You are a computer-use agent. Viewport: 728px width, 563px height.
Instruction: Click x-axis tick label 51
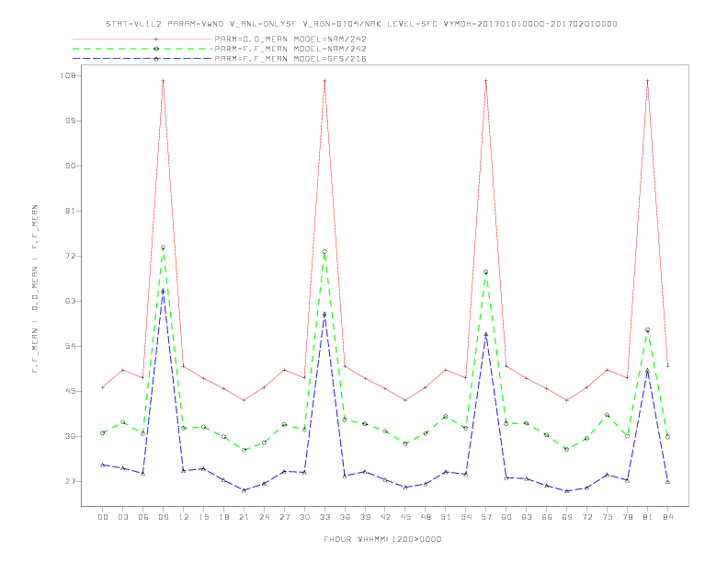click(446, 517)
